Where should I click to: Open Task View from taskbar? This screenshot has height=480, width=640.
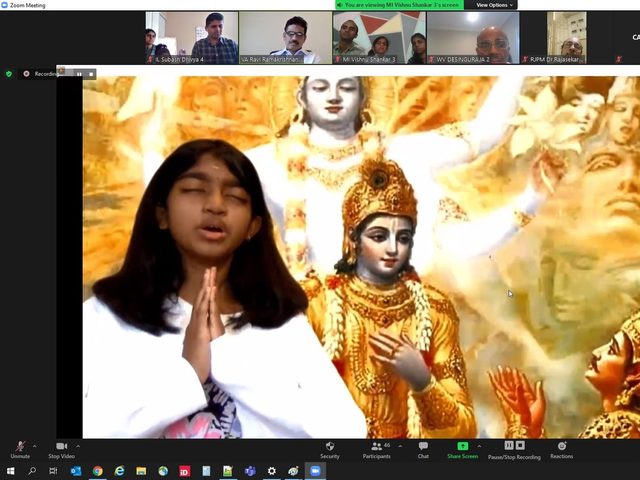click(x=53, y=471)
